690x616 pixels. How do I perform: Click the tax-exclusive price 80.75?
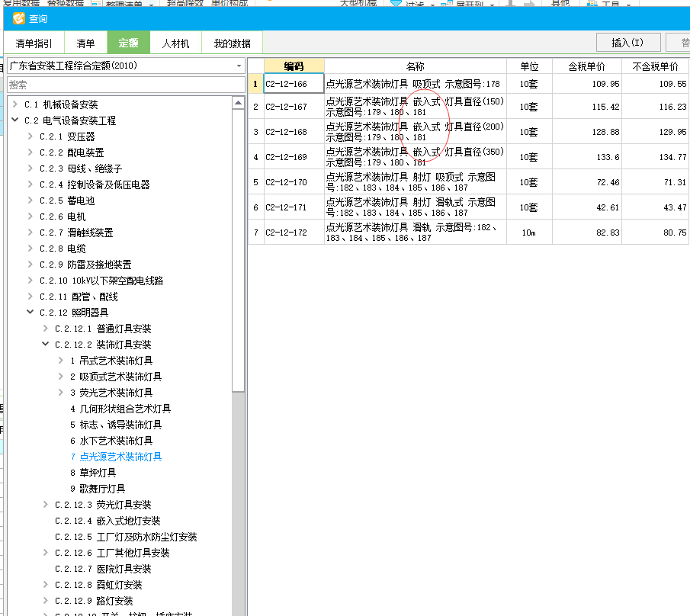tap(656, 233)
